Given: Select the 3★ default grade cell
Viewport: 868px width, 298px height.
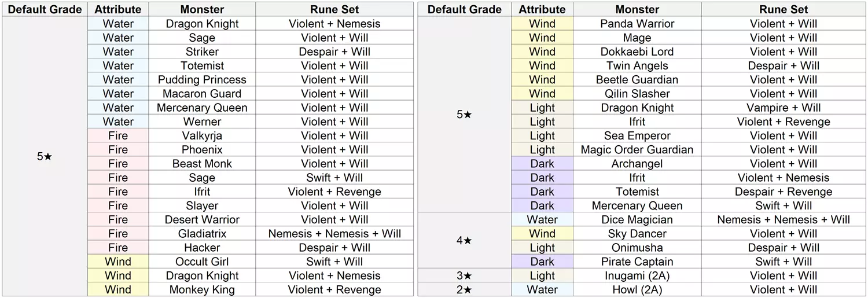Looking at the screenshot, I should click(x=464, y=276).
